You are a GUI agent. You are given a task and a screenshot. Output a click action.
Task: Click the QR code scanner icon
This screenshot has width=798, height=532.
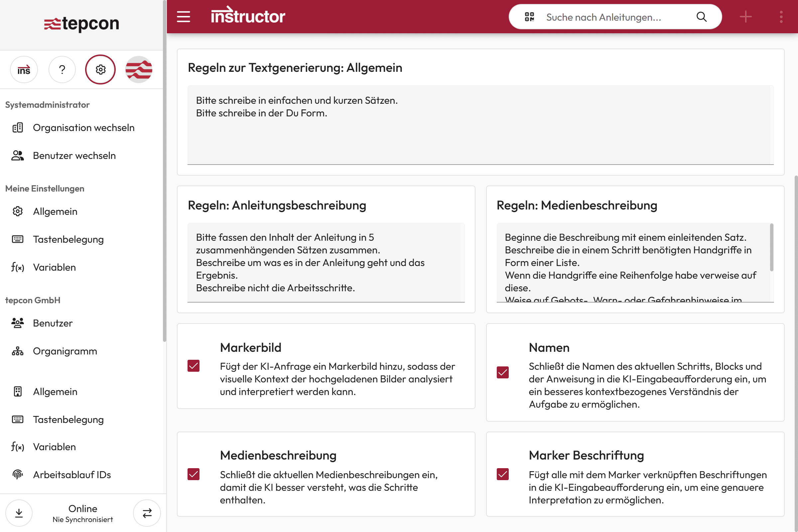(x=529, y=17)
